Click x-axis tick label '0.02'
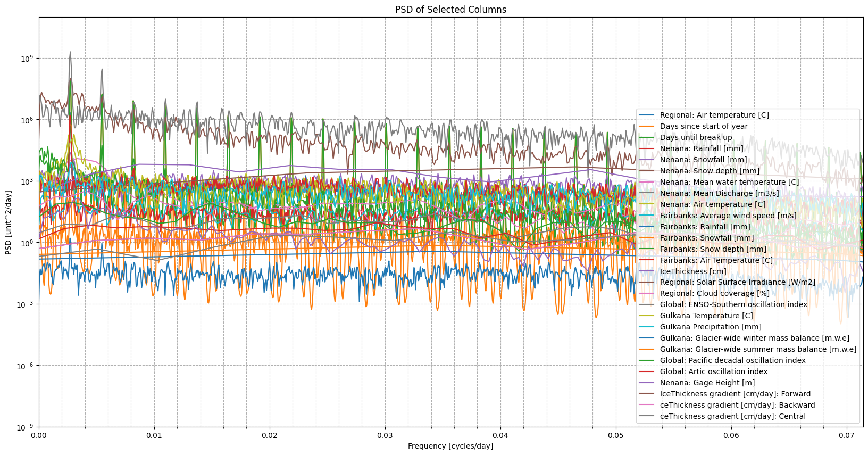Screen dimensions: 868x455 (x=270, y=435)
